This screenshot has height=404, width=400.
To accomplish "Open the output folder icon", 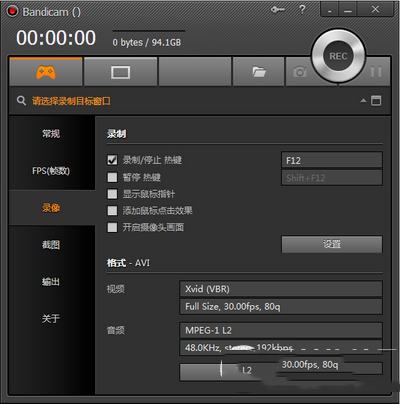I will tap(259, 72).
